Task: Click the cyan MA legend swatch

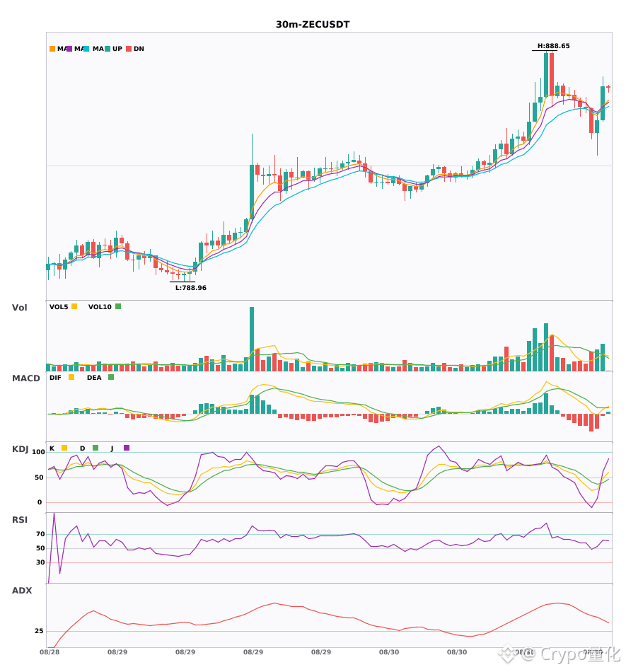Action: click(86, 49)
